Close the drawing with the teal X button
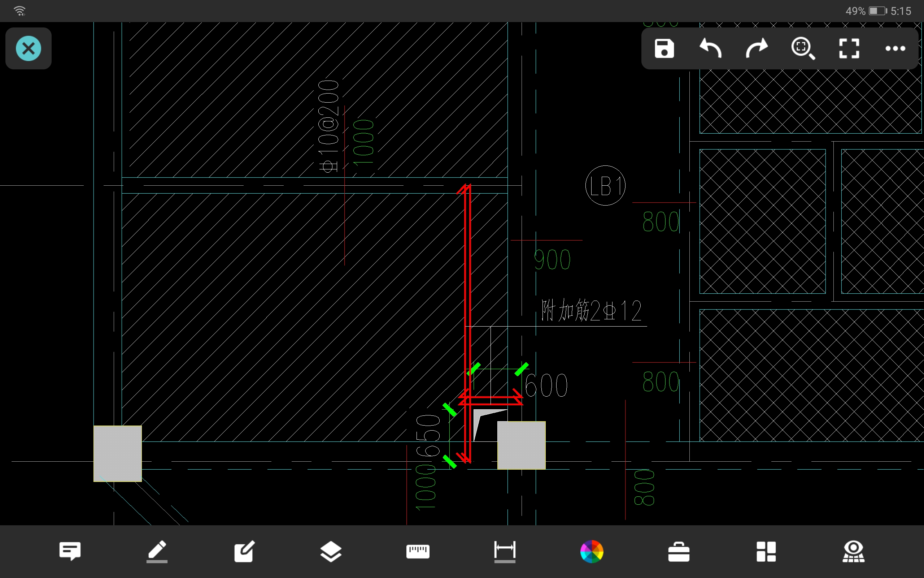This screenshot has width=924, height=578. [x=28, y=48]
